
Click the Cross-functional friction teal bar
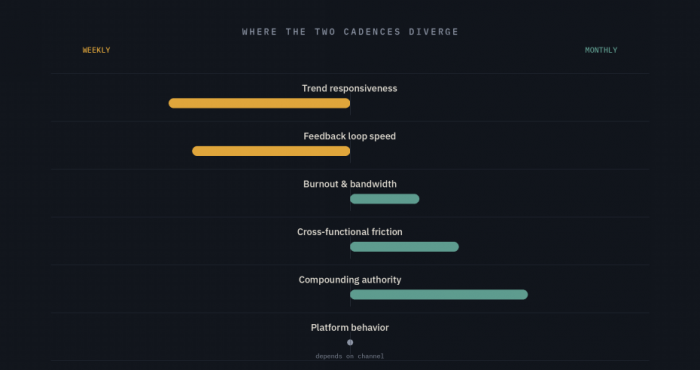coord(404,247)
